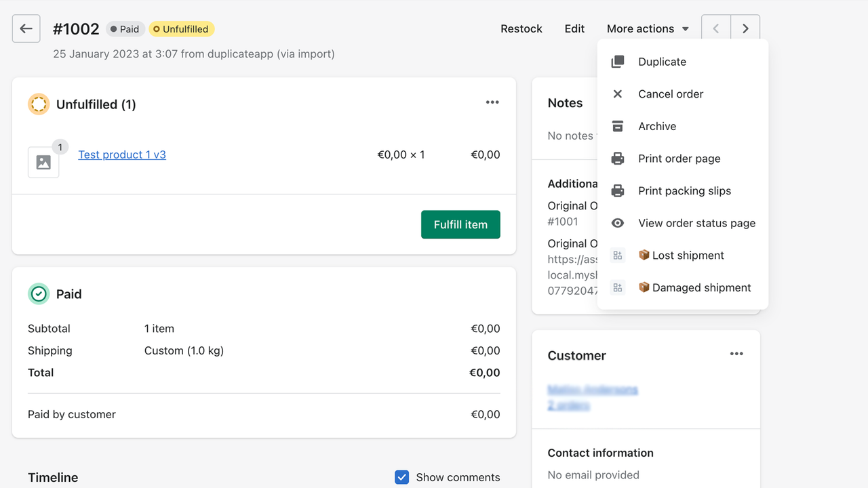Click the back arrow icon
The height and width of the screenshot is (488, 868).
coord(26,28)
